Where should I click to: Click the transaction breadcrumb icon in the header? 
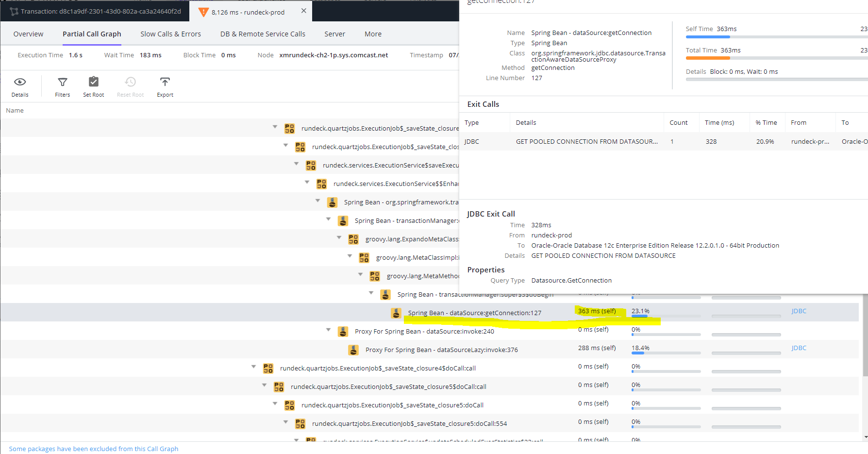pos(14,11)
